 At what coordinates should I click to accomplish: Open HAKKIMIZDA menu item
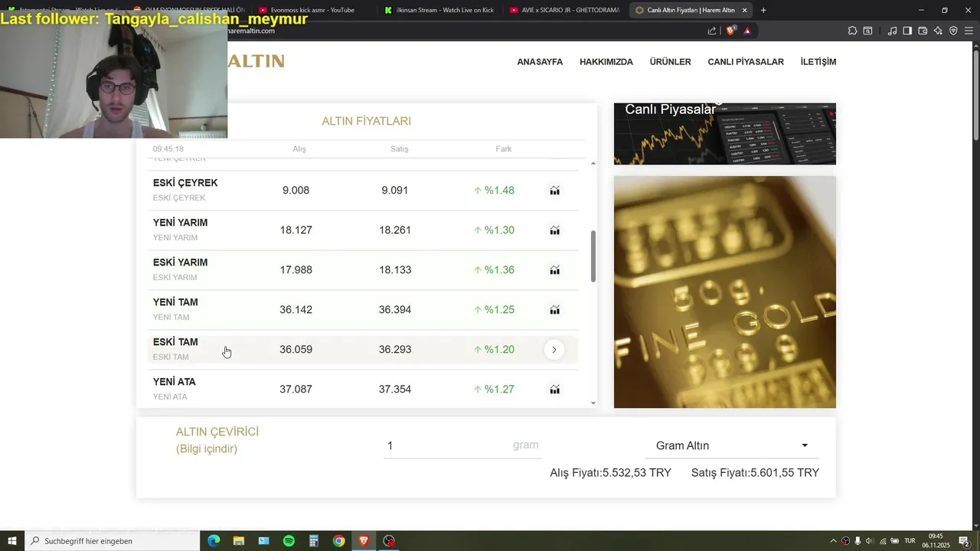[x=606, y=62]
